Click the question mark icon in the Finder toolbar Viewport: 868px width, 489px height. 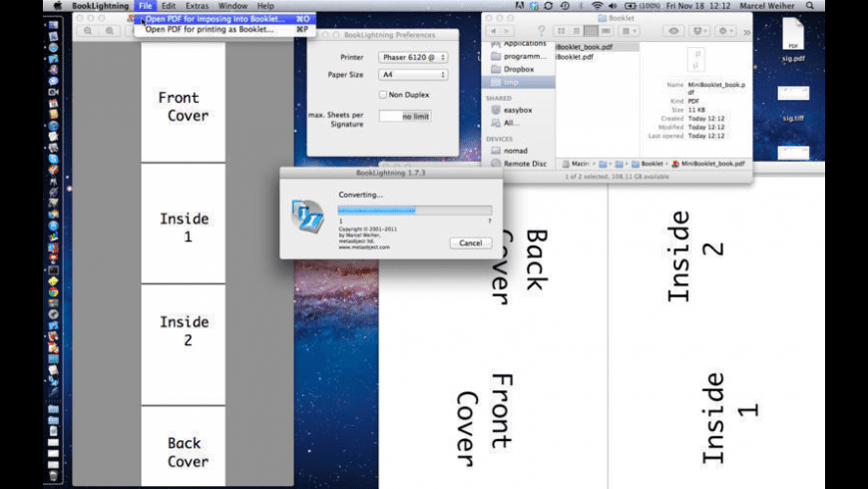pos(541,31)
